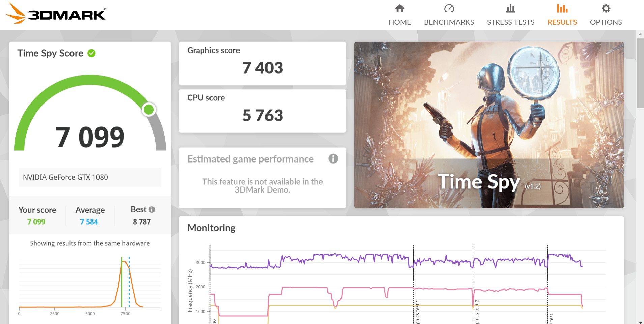Click the scrollbar down arrow
Screen dimensions: 644x324
coord(640,322)
